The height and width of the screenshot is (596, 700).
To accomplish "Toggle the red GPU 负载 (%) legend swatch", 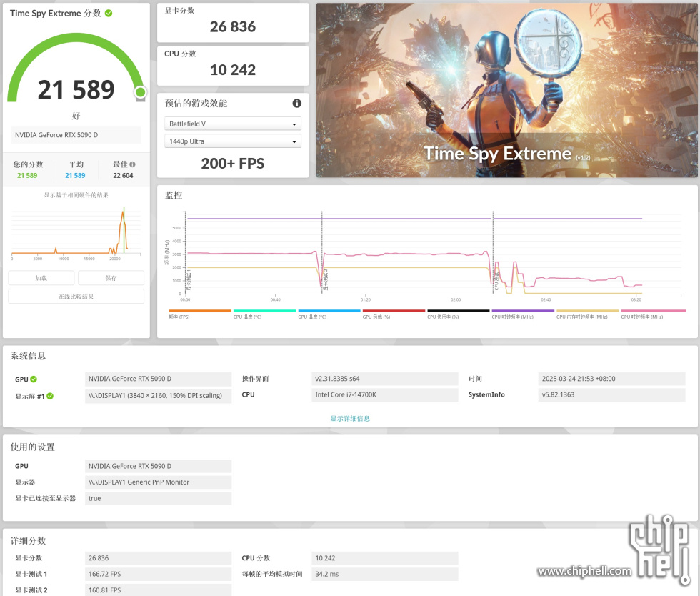I will tap(394, 311).
